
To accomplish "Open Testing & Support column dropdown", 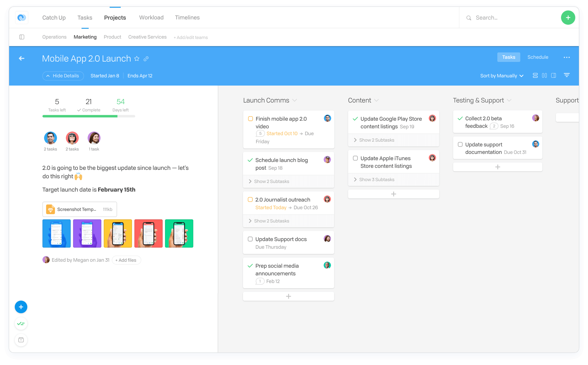I will pyautogui.click(x=509, y=100).
